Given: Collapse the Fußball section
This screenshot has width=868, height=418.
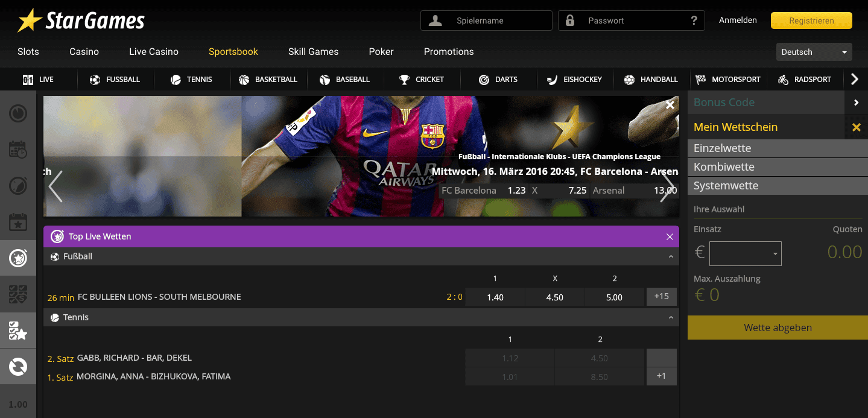Looking at the screenshot, I should click(x=671, y=257).
